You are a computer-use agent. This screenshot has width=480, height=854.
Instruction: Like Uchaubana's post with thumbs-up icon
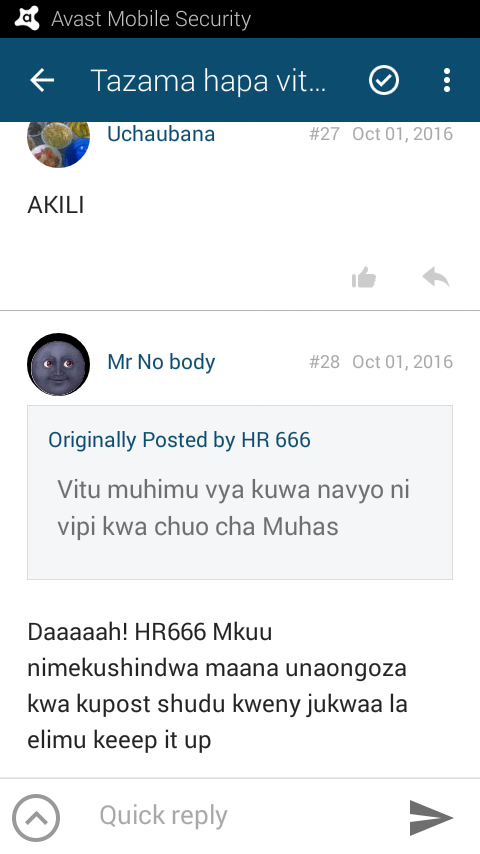coord(363,278)
